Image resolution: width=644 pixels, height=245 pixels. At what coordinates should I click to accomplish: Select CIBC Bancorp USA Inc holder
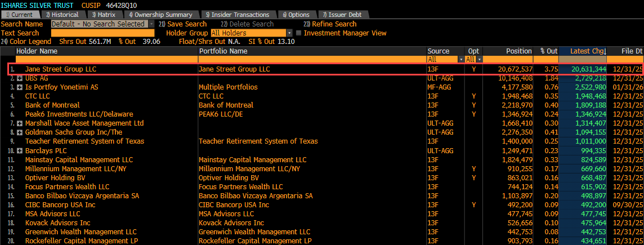click(60, 204)
